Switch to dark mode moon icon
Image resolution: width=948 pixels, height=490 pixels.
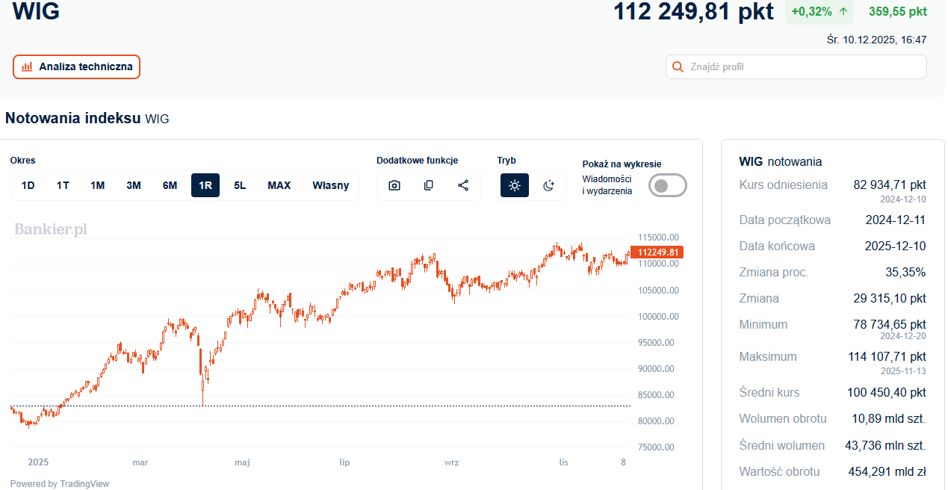(x=548, y=185)
